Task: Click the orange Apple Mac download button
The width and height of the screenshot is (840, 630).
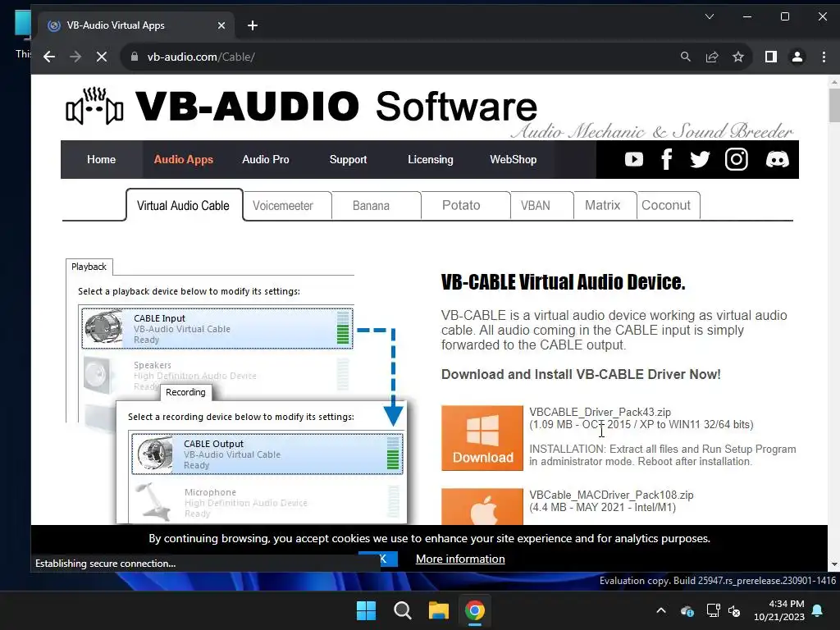Action: pos(482,506)
